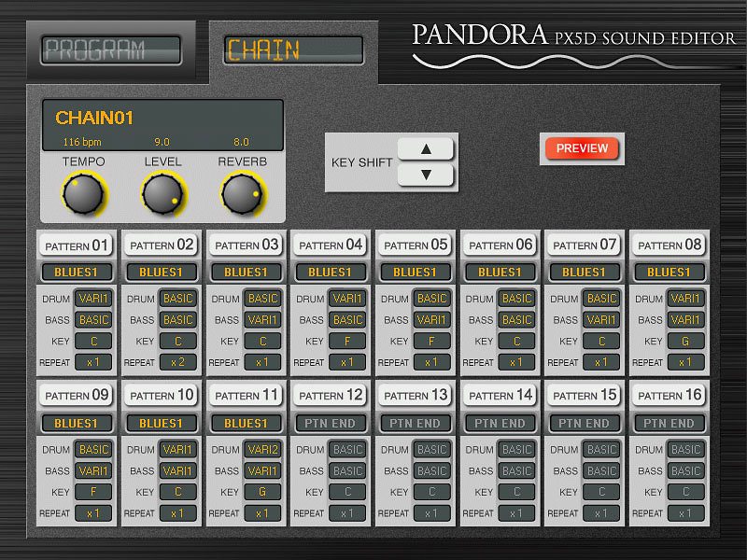Adjust the LEVEL knob
This screenshot has width=747, height=560.
pos(162,194)
